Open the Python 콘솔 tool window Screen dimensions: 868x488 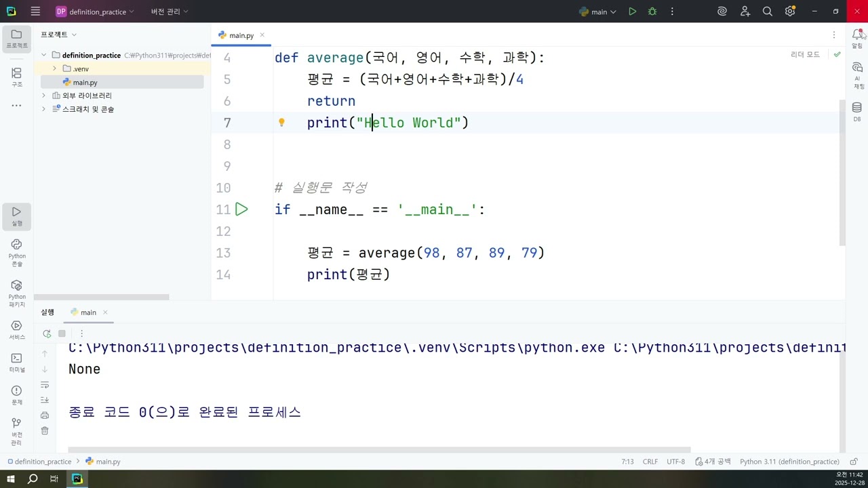click(17, 253)
